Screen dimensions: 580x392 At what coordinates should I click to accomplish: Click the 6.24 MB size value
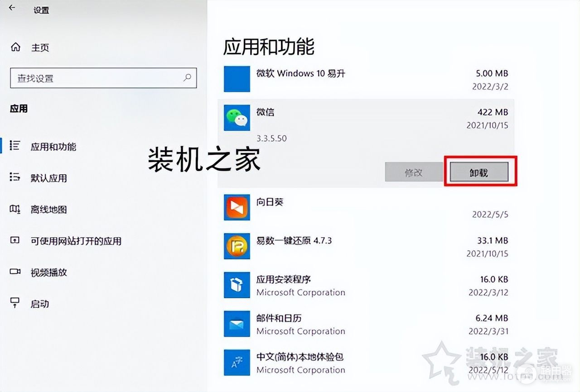(x=492, y=318)
